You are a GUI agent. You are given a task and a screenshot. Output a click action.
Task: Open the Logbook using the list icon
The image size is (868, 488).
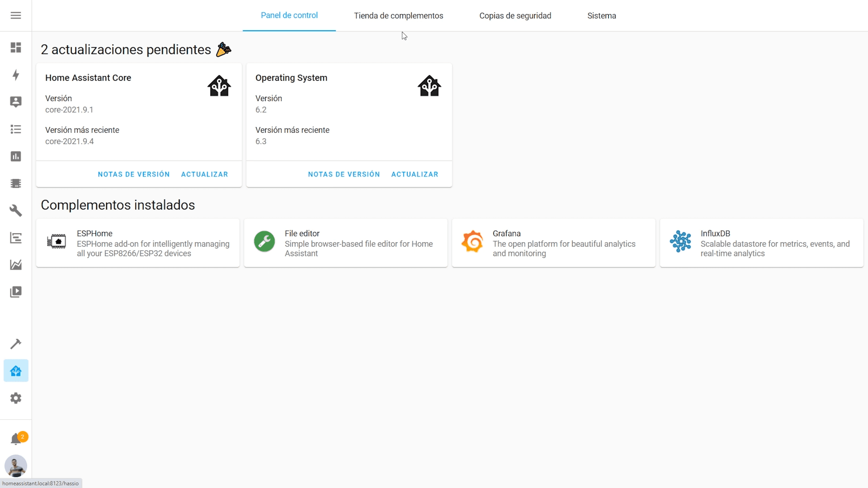pos(16,129)
